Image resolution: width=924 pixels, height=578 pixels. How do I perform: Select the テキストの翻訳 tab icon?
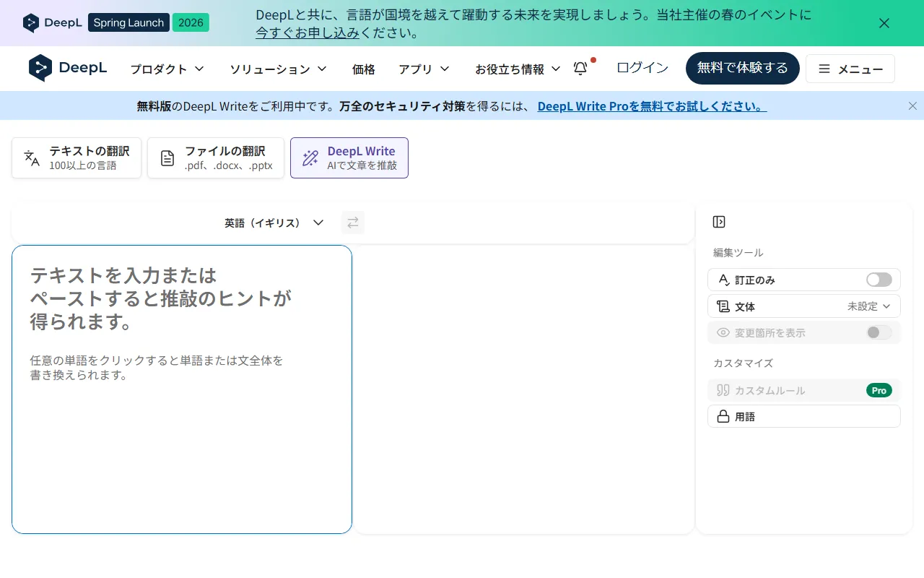(x=30, y=158)
